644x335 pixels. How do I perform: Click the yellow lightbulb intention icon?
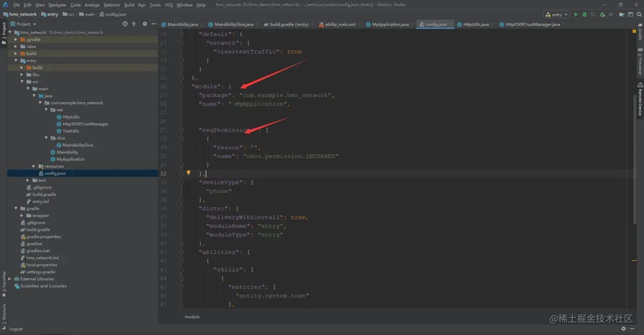coord(189,173)
